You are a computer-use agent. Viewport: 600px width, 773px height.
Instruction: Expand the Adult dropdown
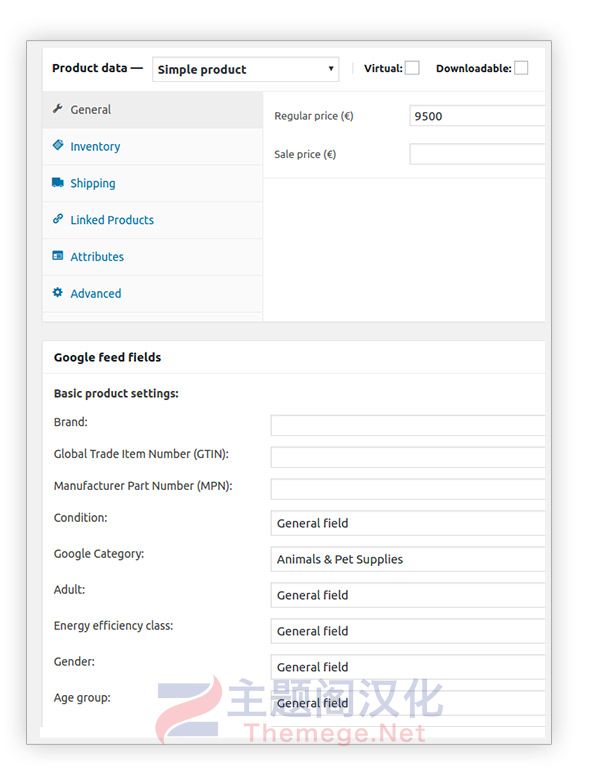(x=408, y=595)
